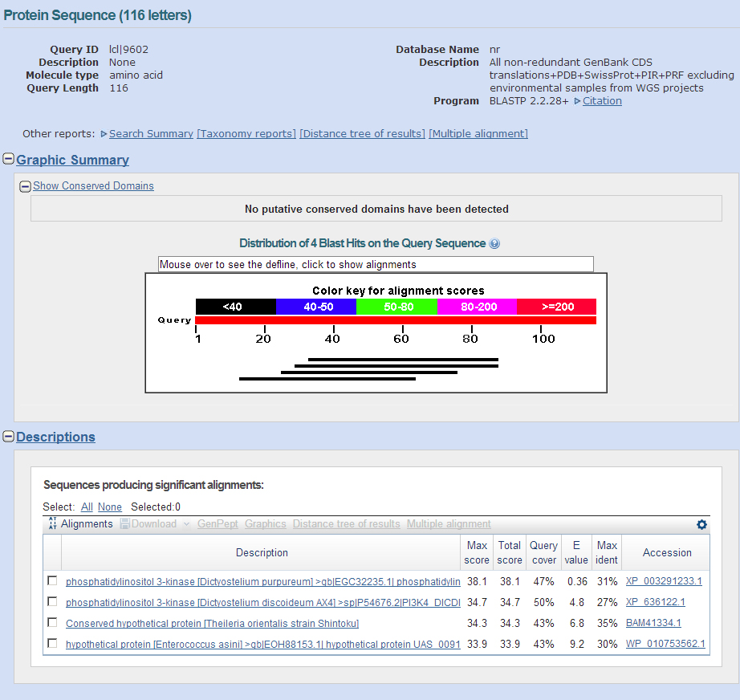Click Distance tree of results toolbar item

click(347, 524)
